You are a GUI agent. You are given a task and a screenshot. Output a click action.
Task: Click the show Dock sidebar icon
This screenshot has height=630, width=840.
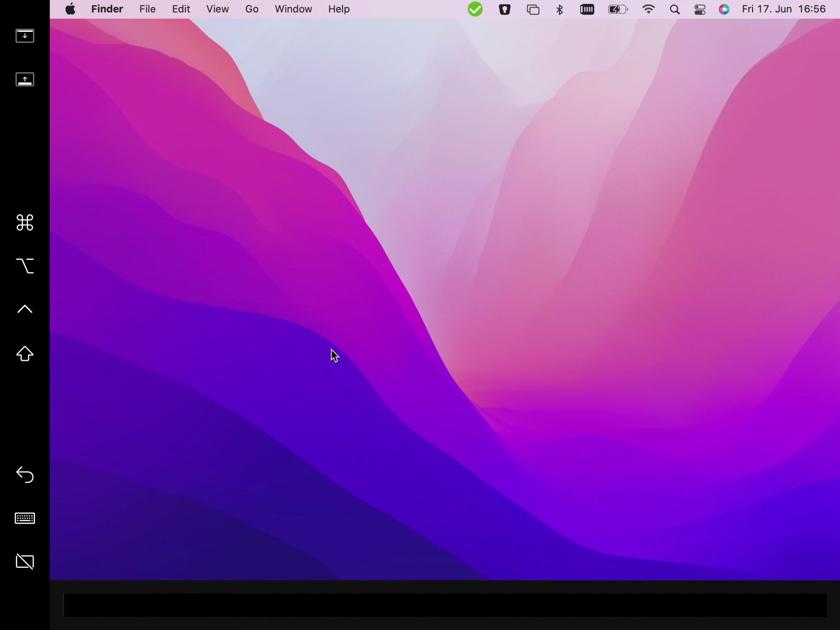click(x=24, y=80)
